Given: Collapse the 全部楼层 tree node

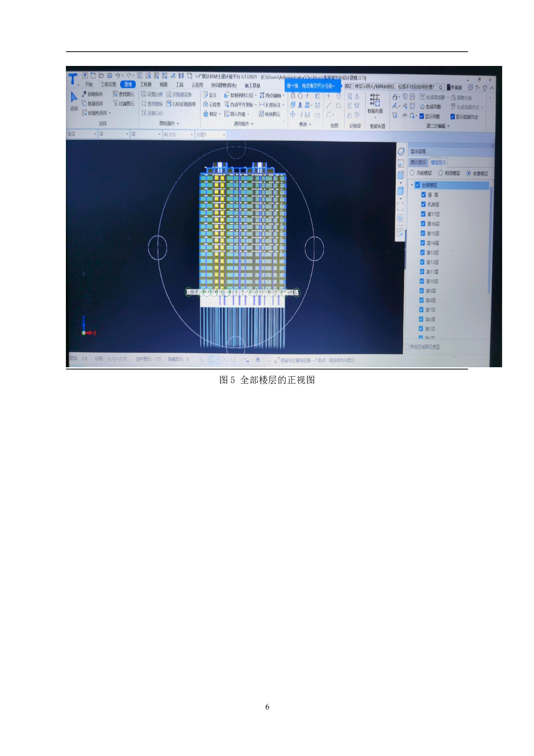Looking at the screenshot, I should point(412,185).
